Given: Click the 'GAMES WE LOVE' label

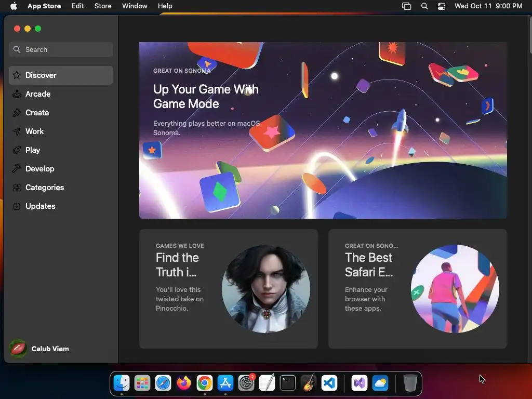Looking at the screenshot, I should [180, 246].
